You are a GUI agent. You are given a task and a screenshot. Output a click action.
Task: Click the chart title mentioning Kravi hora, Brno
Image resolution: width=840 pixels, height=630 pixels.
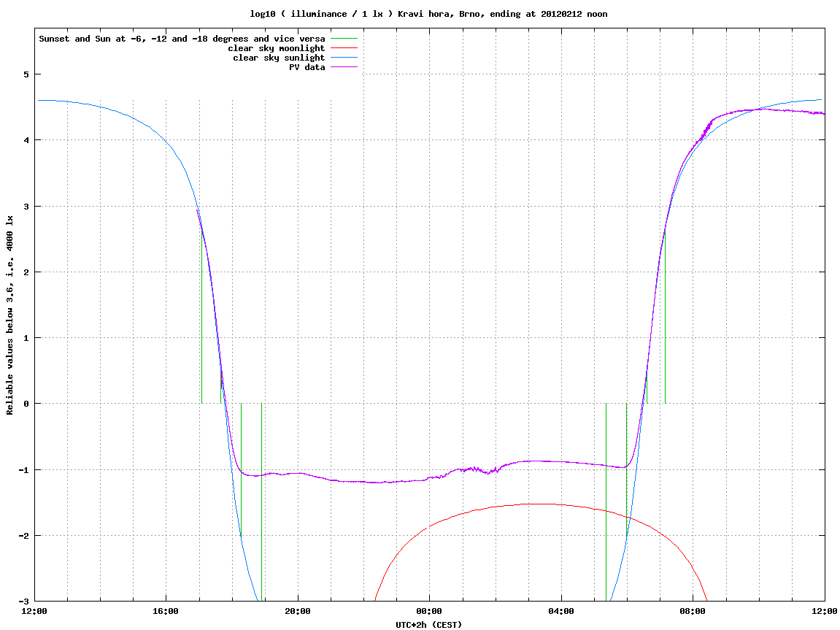428,14
